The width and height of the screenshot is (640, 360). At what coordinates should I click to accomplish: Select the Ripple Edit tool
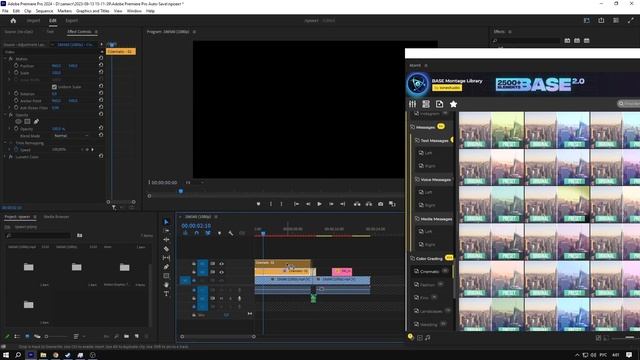pyautogui.click(x=166, y=240)
